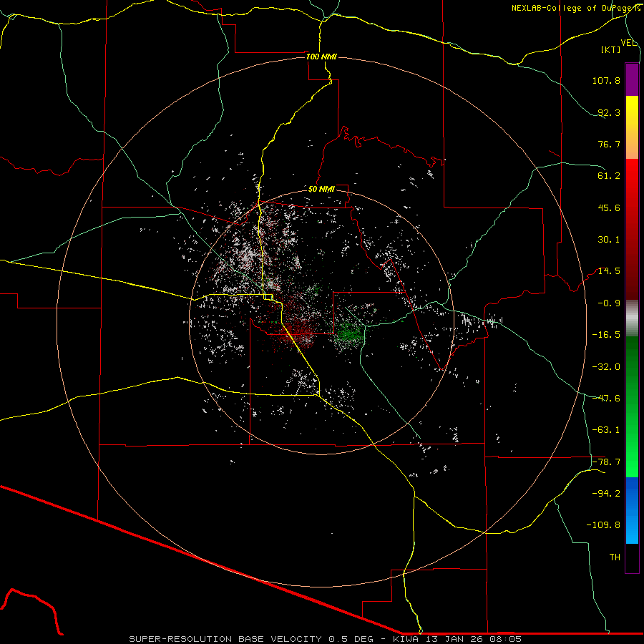Click the -0.9 value on the velocity scale
Screen dimensions: 644x644
[609, 303]
